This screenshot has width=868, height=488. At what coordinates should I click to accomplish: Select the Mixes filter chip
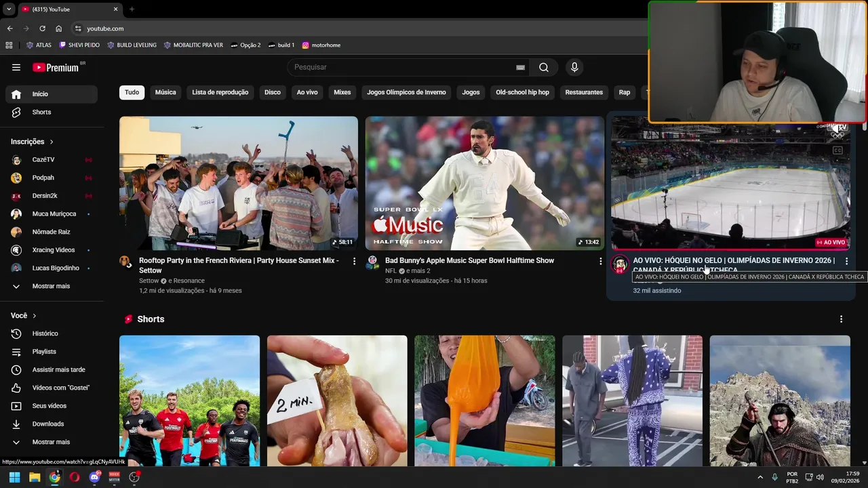(x=342, y=92)
